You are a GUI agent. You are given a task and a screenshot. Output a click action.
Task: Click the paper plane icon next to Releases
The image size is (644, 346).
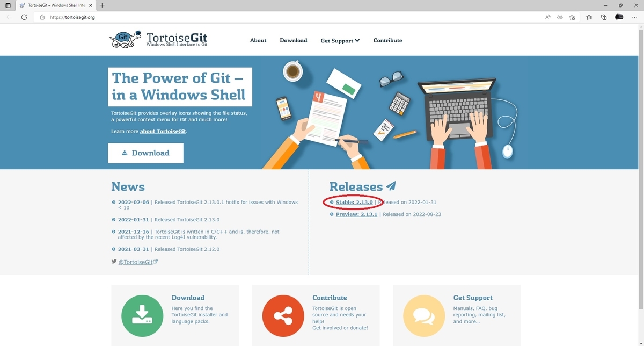(391, 186)
